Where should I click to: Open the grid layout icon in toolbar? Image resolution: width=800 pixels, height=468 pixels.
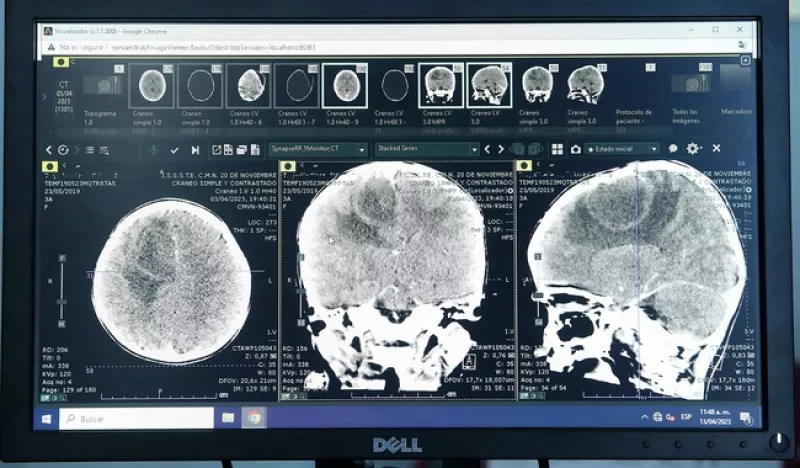click(x=557, y=149)
